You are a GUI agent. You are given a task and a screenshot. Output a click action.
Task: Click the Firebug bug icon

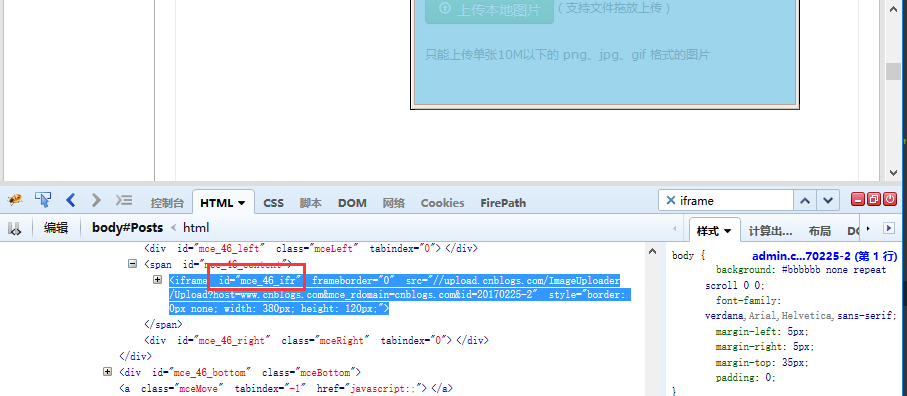(x=16, y=201)
